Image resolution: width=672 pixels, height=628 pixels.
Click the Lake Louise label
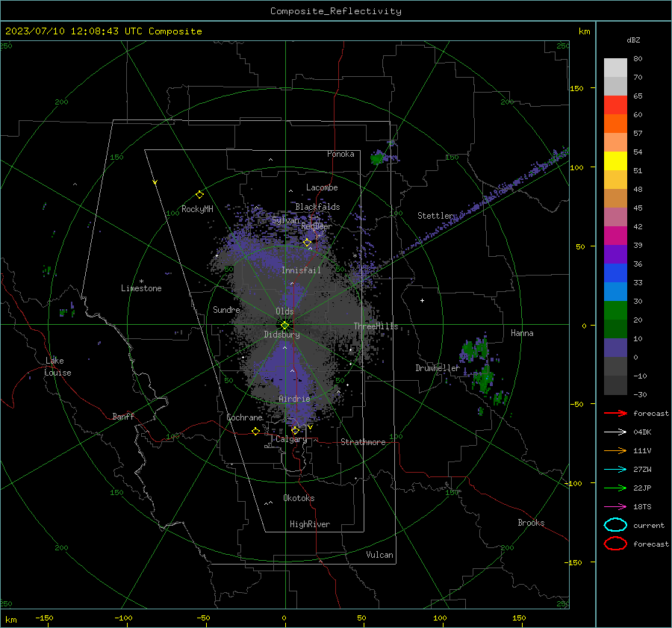pos(57,367)
